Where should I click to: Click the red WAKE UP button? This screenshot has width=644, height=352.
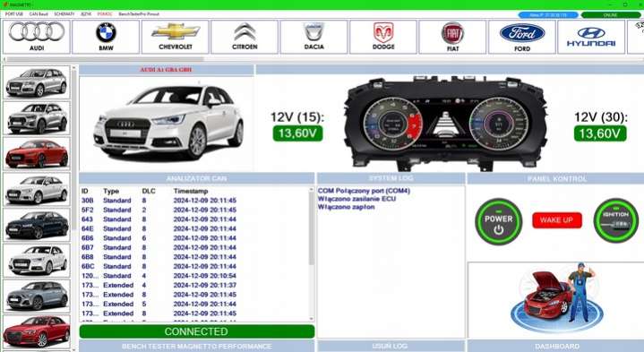(557, 220)
